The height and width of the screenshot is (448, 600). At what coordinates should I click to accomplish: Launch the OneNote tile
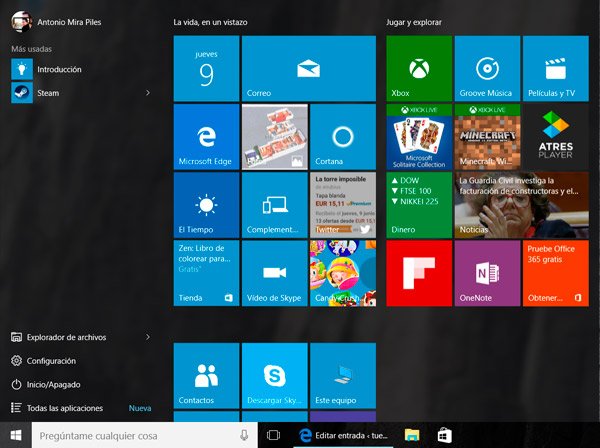coord(487,273)
